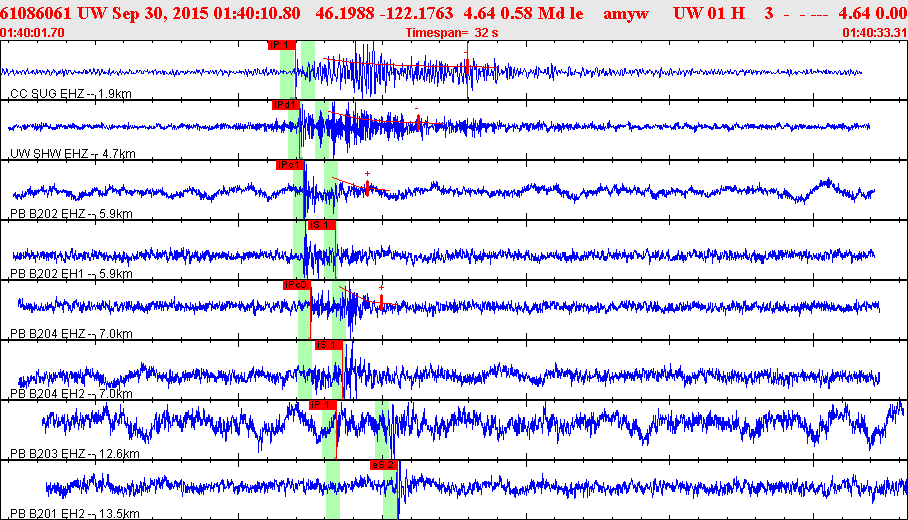Click the iPc0 pick flag on B204 EHZ

click(x=296, y=285)
